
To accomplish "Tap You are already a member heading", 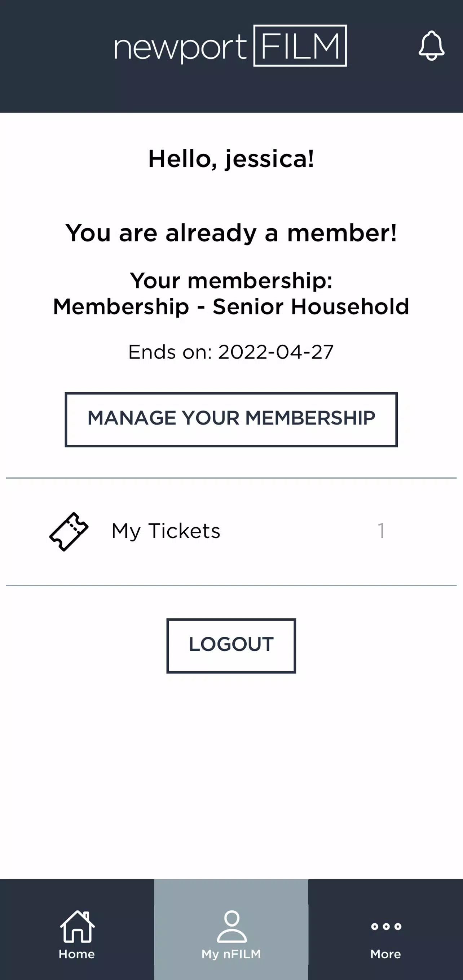I will point(231,233).
